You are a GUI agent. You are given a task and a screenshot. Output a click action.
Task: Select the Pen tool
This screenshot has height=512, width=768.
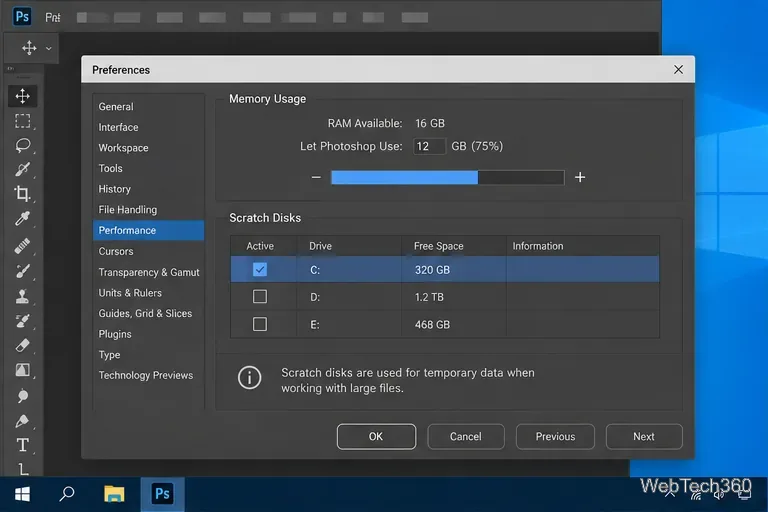[23, 421]
